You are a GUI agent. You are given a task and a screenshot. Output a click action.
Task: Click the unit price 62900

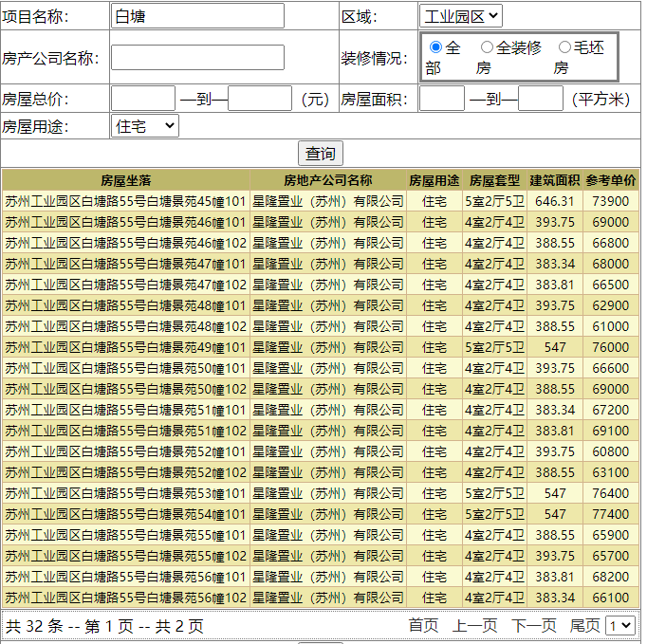coord(611,305)
